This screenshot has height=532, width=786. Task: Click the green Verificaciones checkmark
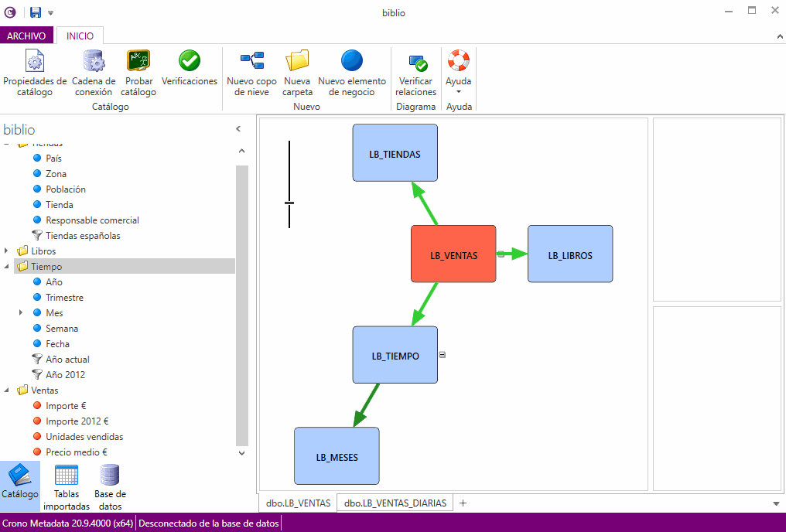coord(190,62)
